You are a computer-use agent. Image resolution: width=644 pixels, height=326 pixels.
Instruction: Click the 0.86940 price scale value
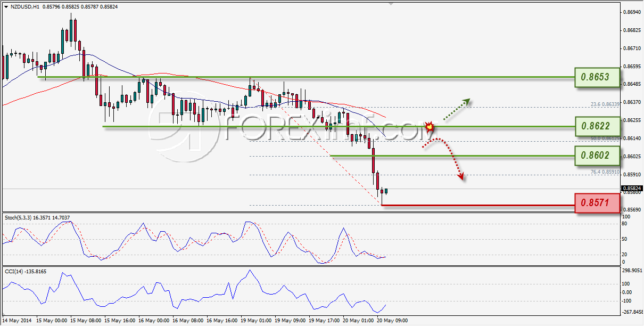tap(631, 12)
